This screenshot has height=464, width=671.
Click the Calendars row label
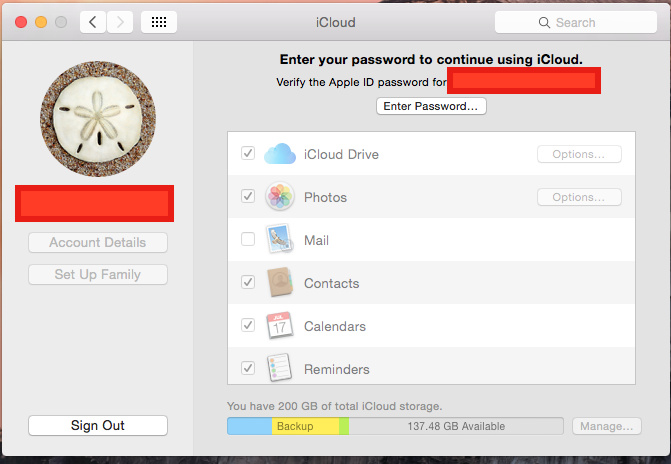[x=335, y=326]
